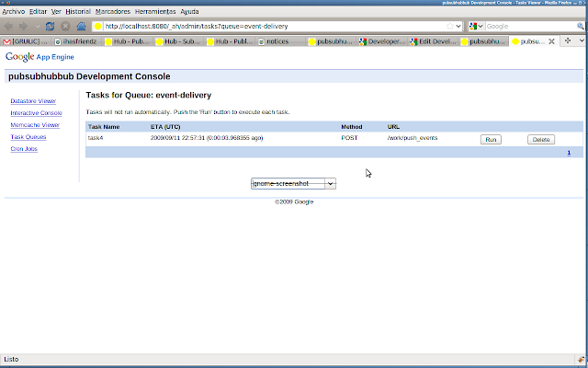Click the Firefox icon in title bar

coord(8,3)
